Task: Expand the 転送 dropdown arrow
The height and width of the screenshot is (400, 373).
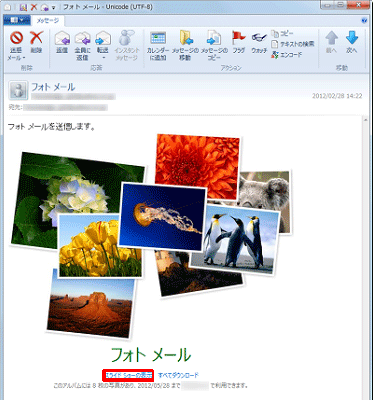Action: tap(103, 58)
